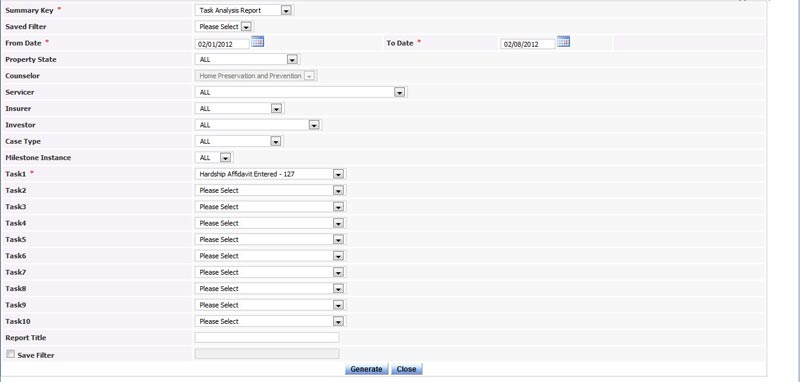Screen dimensions: 800x382
Task: Expand the Task3 dropdown
Action: (x=270, y=207)
